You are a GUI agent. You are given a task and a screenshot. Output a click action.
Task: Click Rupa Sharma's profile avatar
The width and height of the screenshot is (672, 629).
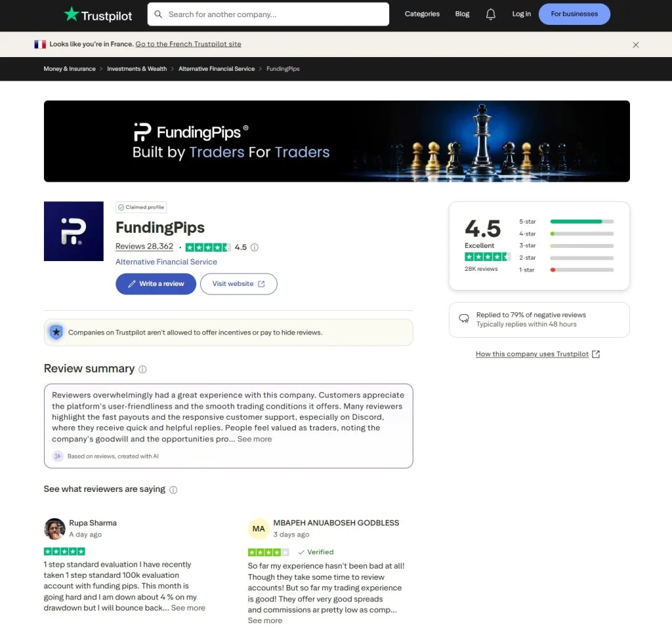click(54, 529)
